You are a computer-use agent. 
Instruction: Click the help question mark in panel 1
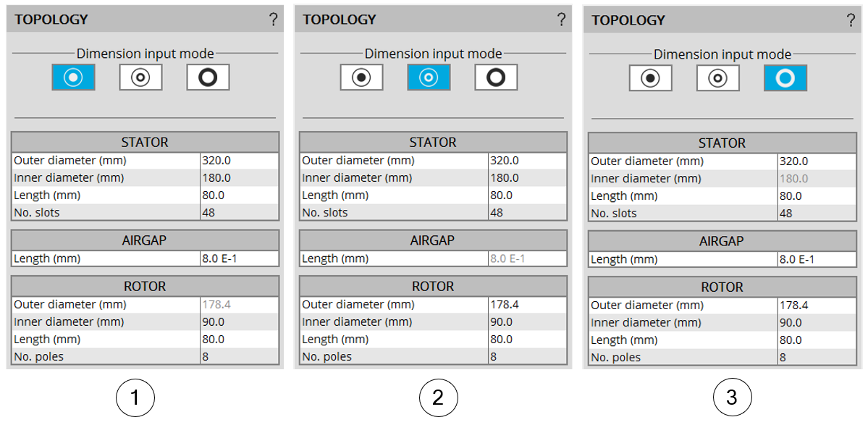(273, 20)
